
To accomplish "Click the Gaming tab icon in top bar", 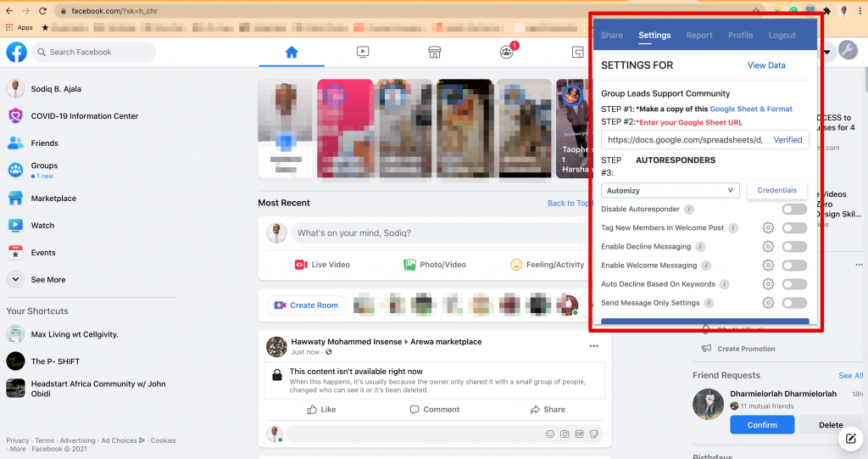I will click(x=577, y=52).
